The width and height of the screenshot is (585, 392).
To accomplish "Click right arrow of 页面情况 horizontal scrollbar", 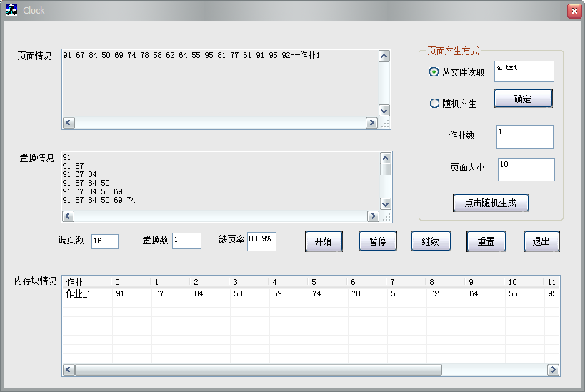I will click(x=371, y=122).
